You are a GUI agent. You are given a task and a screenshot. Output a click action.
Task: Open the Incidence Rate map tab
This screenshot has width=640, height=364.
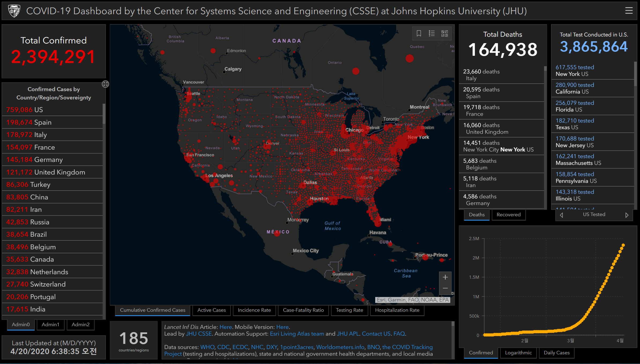pos(254,310)
